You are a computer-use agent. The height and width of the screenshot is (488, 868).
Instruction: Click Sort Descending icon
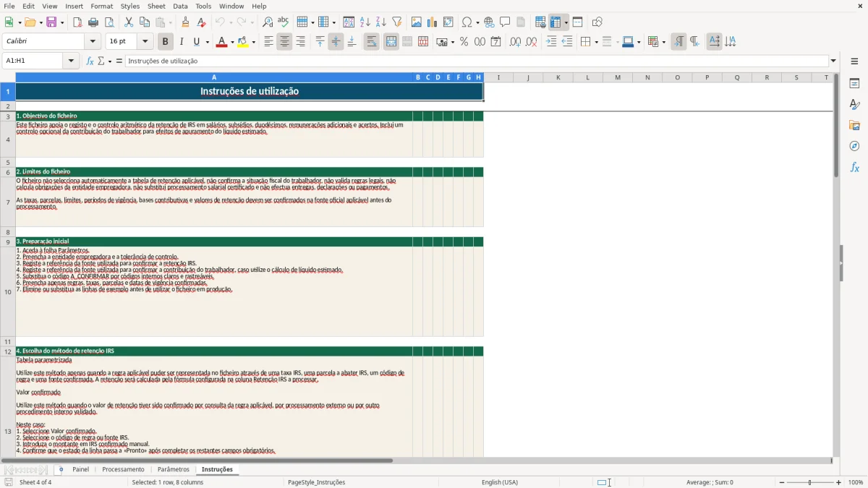click(x=380, y=22)
